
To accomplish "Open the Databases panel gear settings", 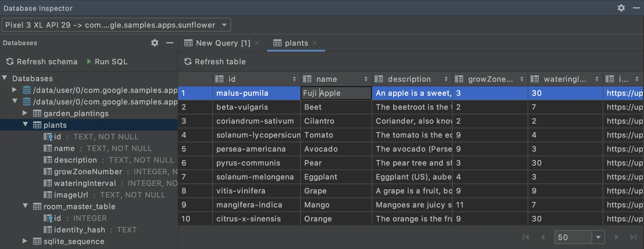I will pyautogui.click(x=155, y=43).
